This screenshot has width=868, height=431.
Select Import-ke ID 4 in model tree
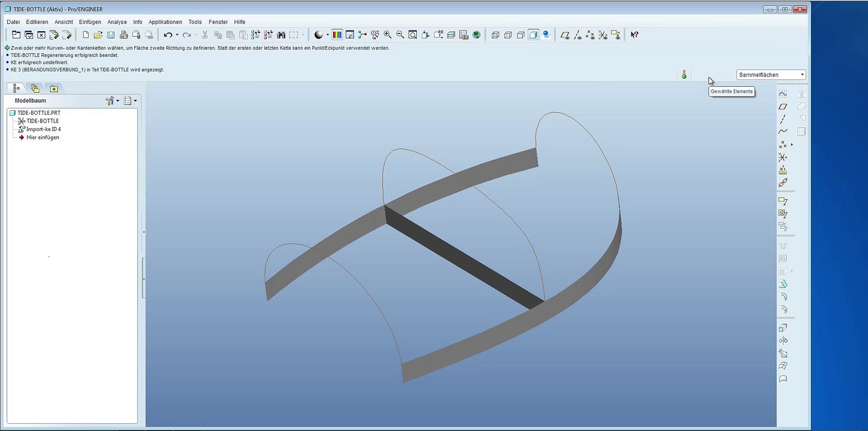coord(39,129)
